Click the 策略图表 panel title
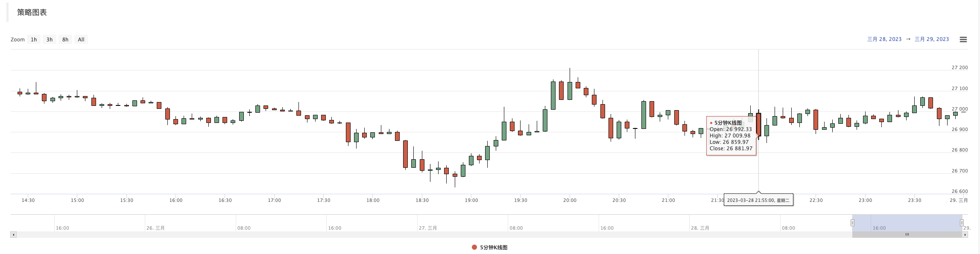 pyautogui.click(x=32, y=12)
